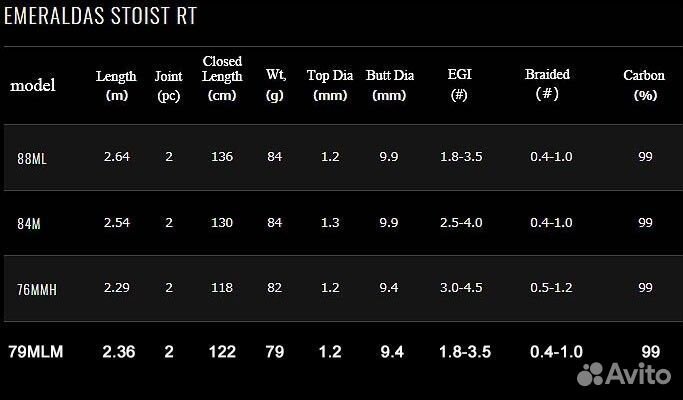Click the 2.64 length value
683x400 pixels.
[x=116, y=157]
